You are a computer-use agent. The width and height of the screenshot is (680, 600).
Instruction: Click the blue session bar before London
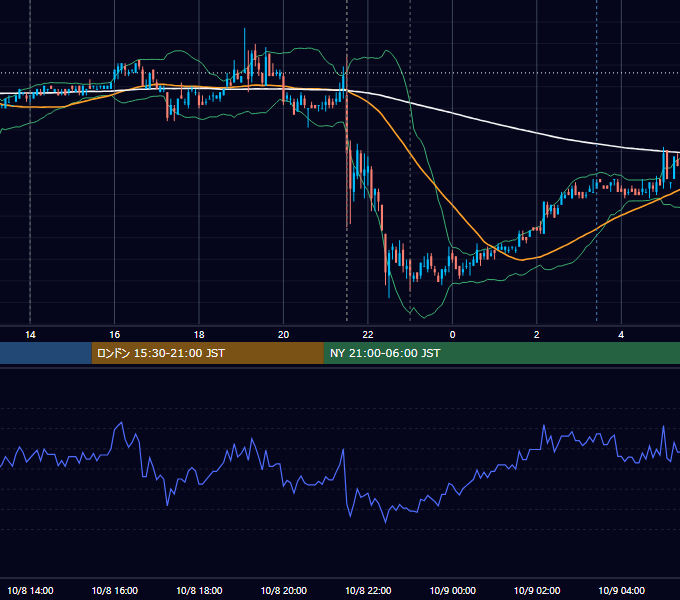(x=46, y=353)
